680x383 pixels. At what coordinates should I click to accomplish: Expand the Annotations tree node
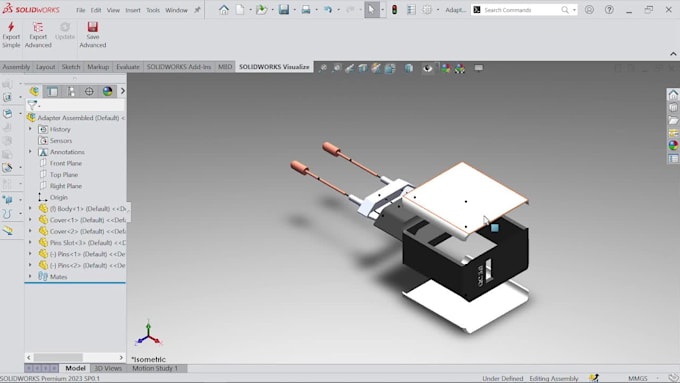coord(30,151)
